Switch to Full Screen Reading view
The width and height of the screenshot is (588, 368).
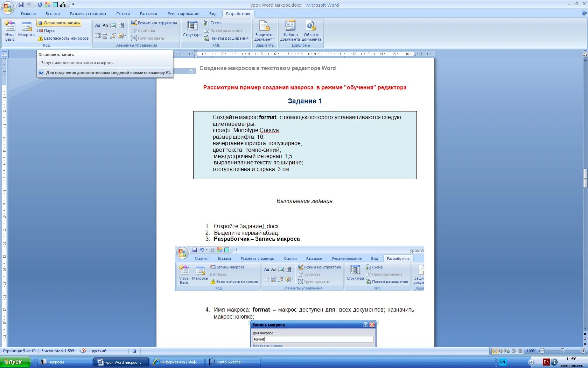(501, 351)
